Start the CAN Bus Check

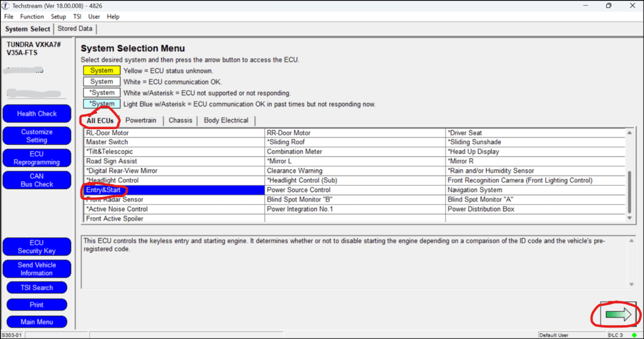[x=37, y=180]
